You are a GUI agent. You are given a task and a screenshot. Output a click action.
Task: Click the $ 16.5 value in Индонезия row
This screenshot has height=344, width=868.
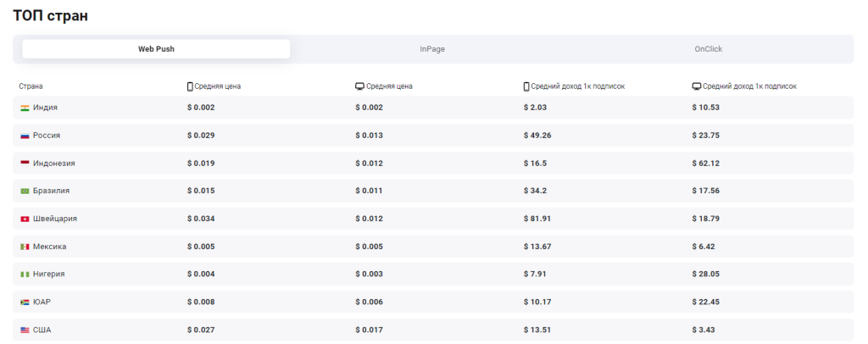point(536,164)
